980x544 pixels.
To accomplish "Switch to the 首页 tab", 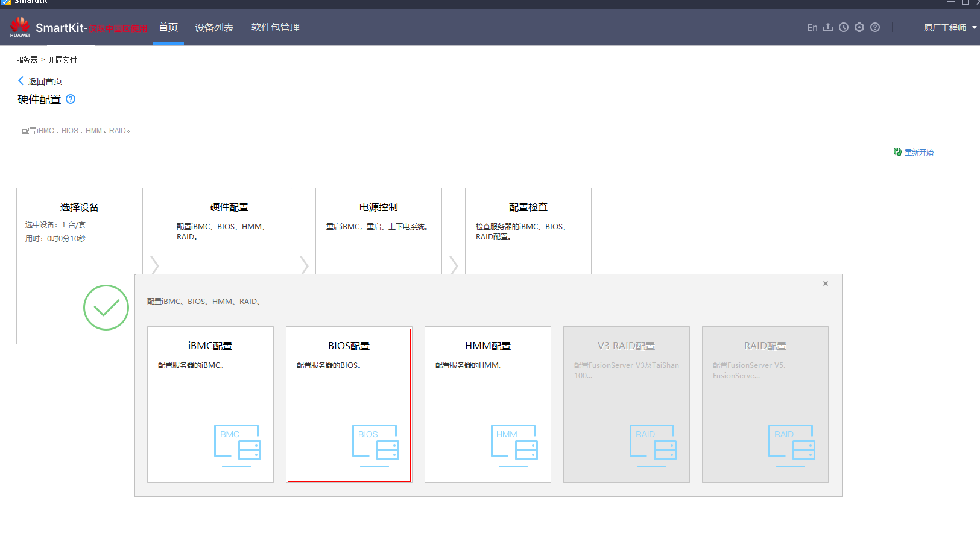I will (168, 27).
